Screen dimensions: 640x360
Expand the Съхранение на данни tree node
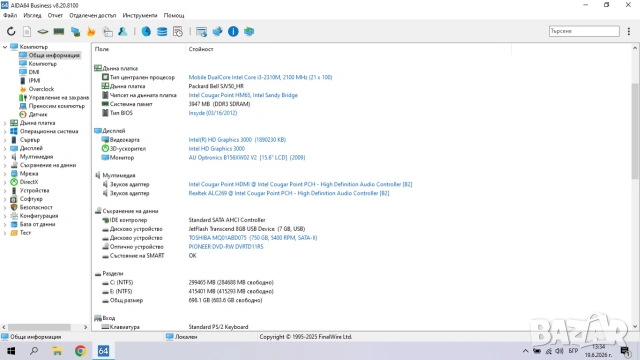tap(5, 165)
